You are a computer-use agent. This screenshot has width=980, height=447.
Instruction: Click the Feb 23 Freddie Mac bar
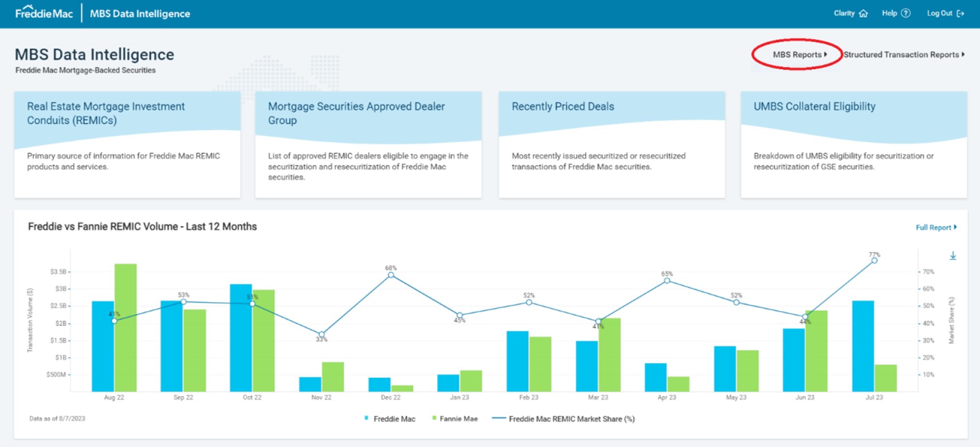point(518,361)
